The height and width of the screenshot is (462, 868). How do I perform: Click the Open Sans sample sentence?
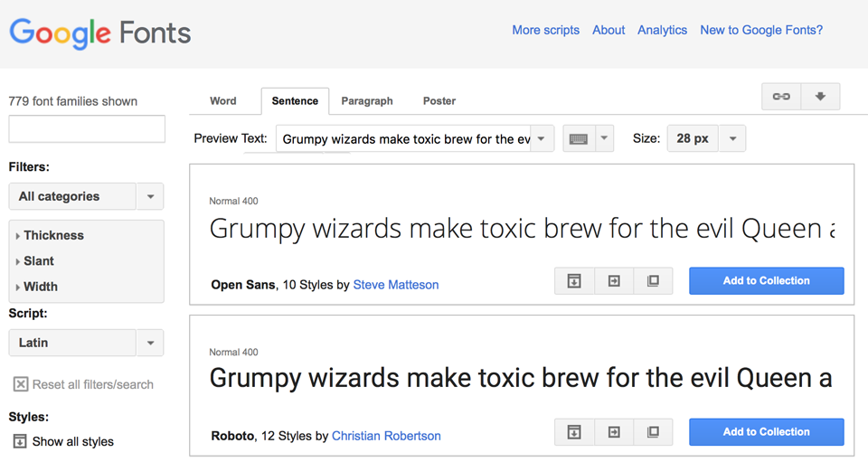point(522,229)
